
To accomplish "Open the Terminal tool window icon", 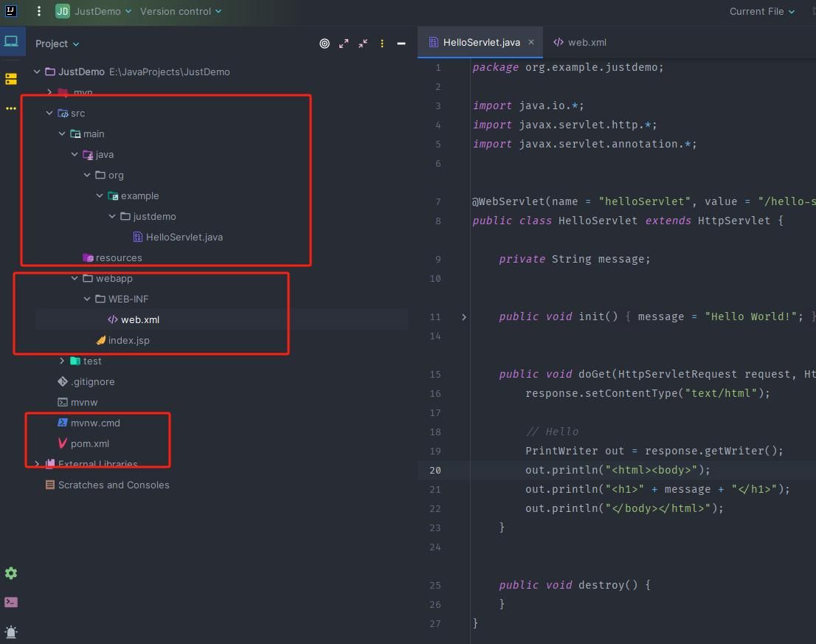I will click(x=11, y=602).
